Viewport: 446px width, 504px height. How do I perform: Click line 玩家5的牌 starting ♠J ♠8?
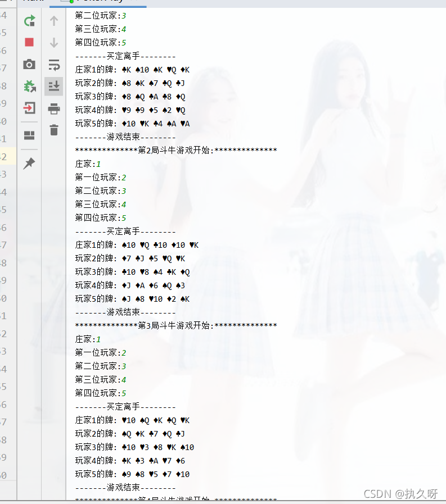click(x=132, y=299)
